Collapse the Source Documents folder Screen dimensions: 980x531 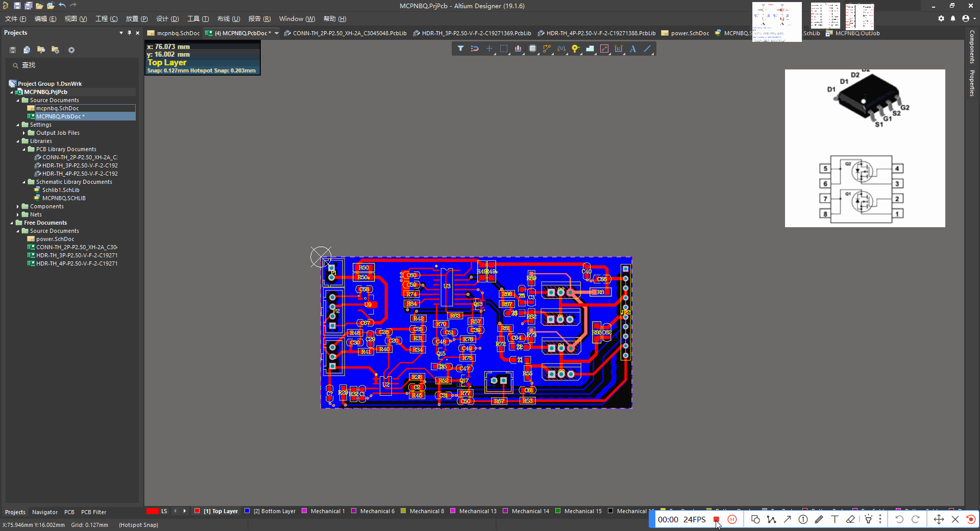click(18, 100)
